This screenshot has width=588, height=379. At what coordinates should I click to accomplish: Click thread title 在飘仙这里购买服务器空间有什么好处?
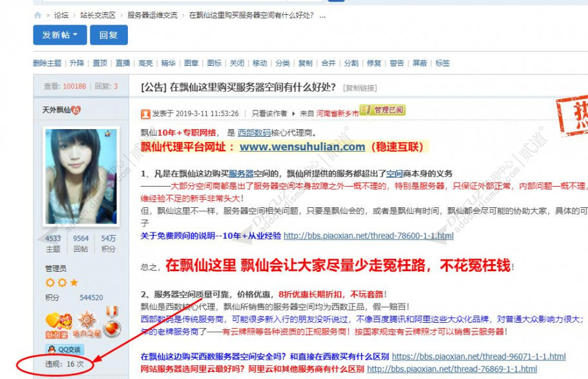[x=253, y=87]
